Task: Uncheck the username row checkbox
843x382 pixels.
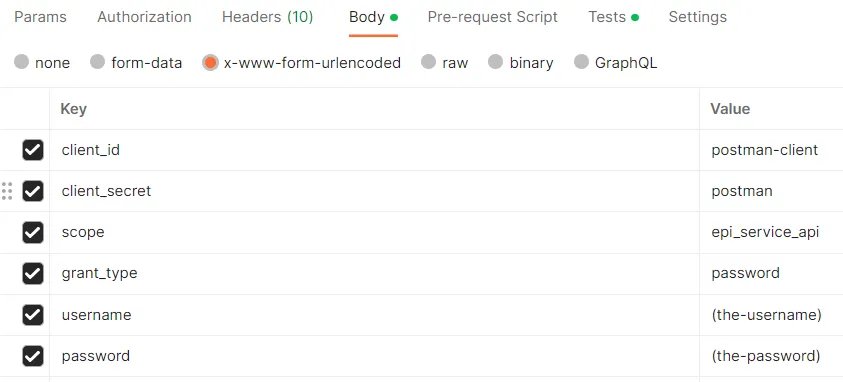Action: (x=33, y=315)
